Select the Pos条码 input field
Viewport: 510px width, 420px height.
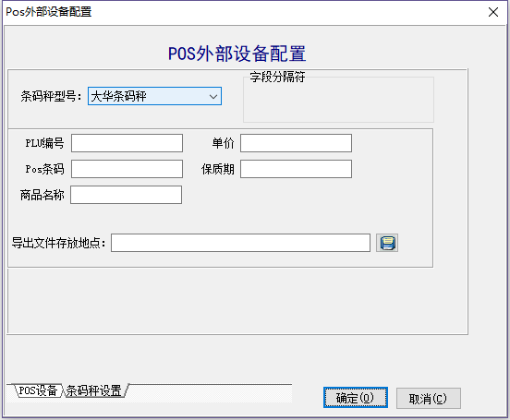point(127,169)
